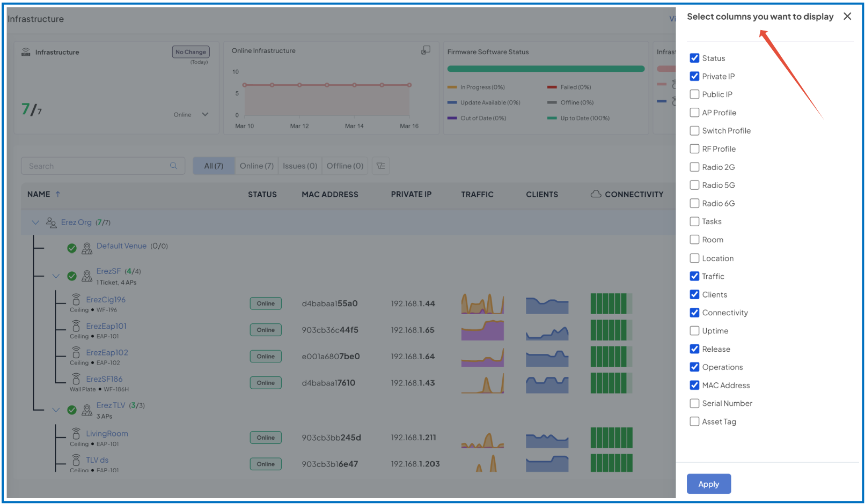Uncheck the Status column checkbox
This screenshot has width=865, height=504.
tap(694, 58)
